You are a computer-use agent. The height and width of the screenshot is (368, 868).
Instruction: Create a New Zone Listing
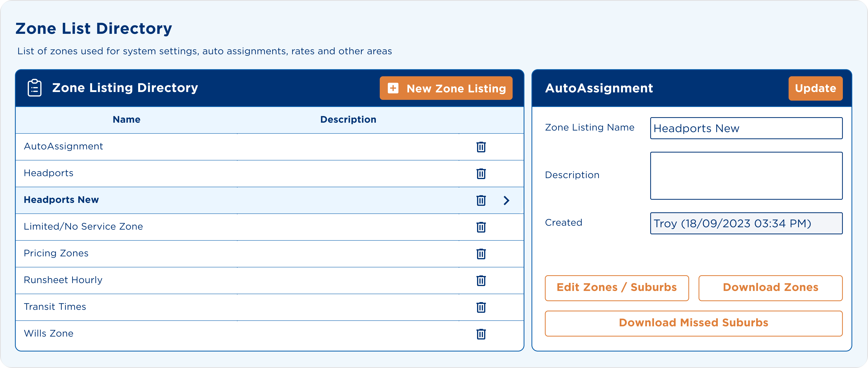(446, 88)
